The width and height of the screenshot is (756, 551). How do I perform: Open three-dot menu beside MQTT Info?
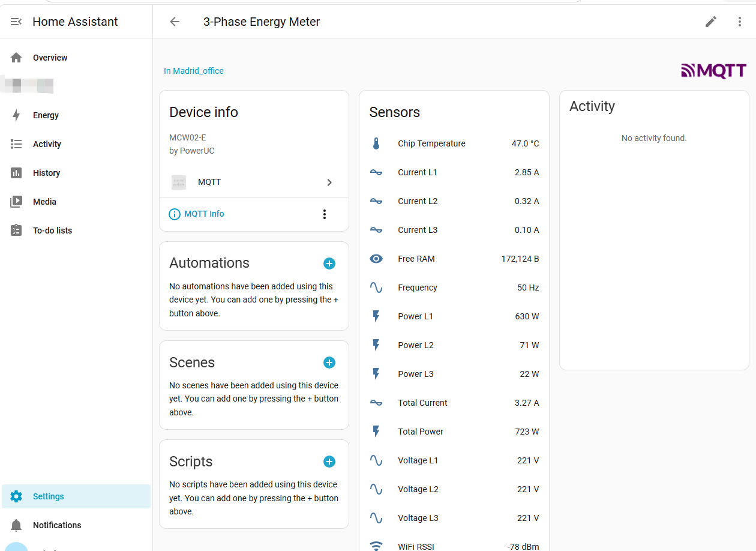pyautogui.click(x=325, y=214)
